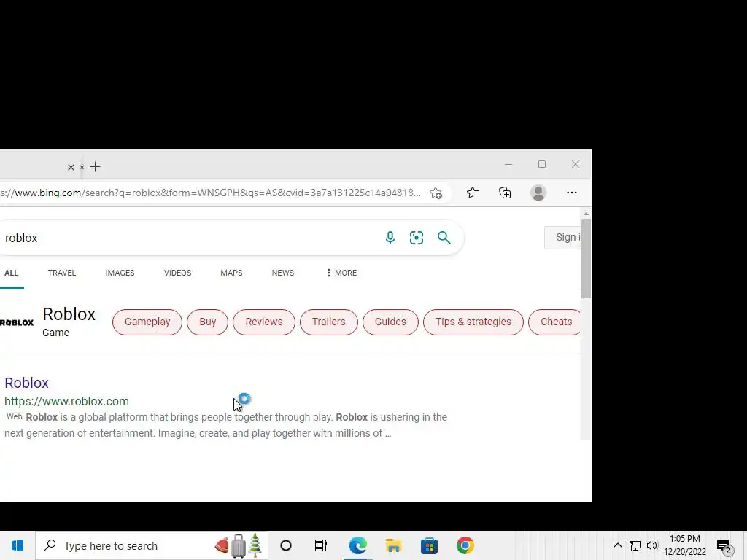Image resolution: width=747 pixels, height=560 pixels.
Task: Open the volume speaker tray icon
Action: [x=651, y=545]
